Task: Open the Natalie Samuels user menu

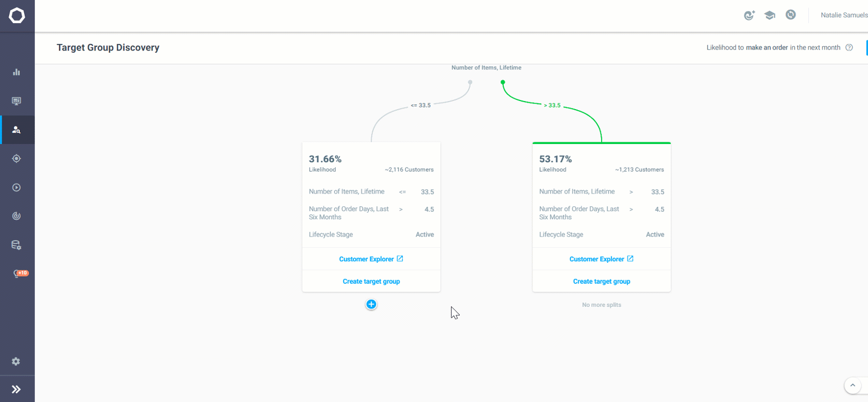Action: (x=844, y=15)
